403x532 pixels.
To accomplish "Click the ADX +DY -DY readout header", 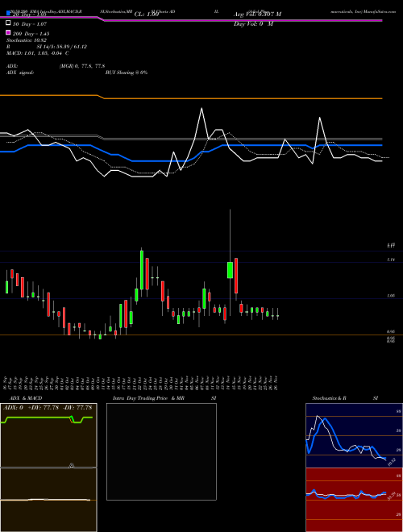I will tap(48, 408).
